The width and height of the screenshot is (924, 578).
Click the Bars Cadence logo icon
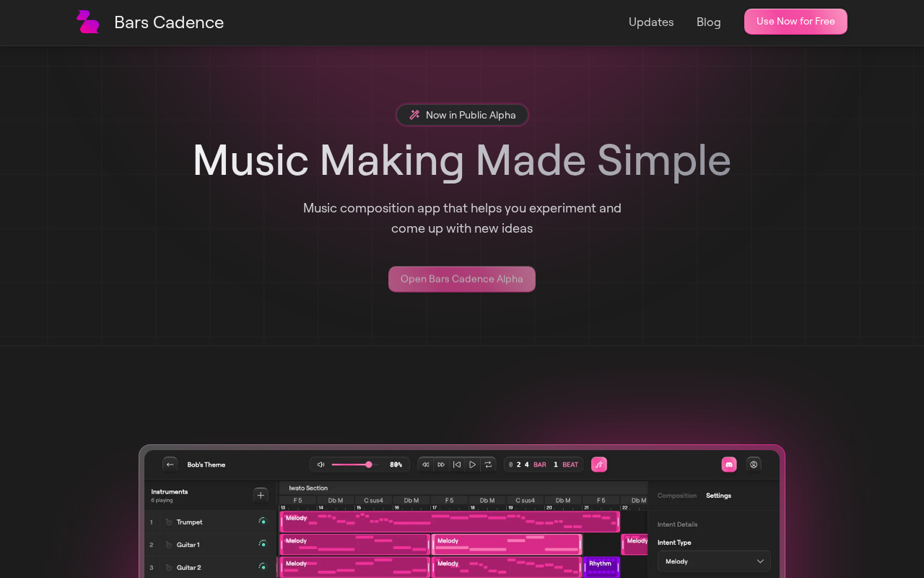(88, 22)
